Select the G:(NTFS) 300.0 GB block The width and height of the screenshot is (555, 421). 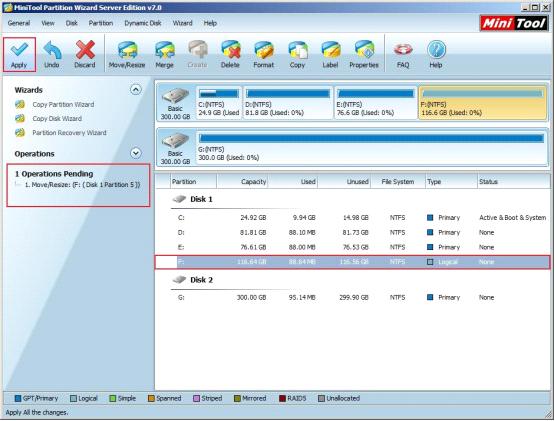(x=371, y=148)
